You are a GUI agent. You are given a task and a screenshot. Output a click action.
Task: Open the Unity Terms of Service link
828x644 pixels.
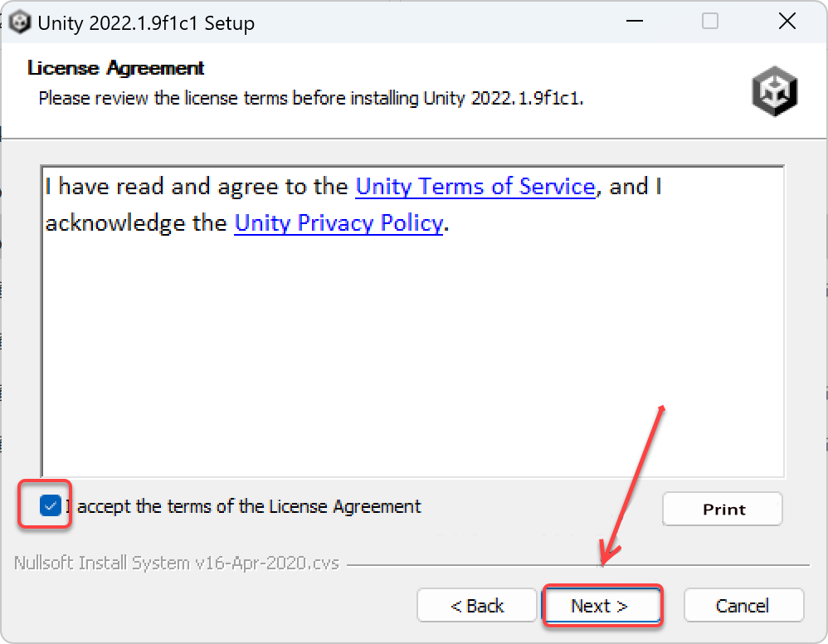click(475, 186)
